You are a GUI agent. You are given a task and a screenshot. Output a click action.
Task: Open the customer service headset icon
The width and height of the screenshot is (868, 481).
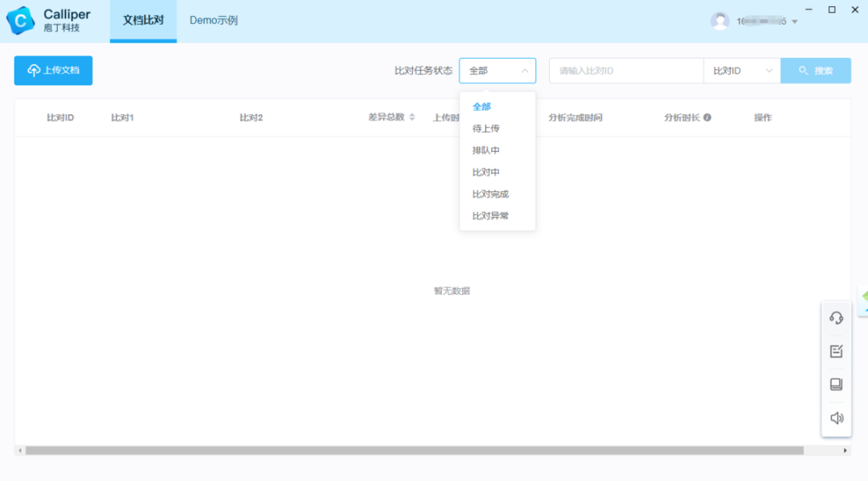(x=836, y=318)
